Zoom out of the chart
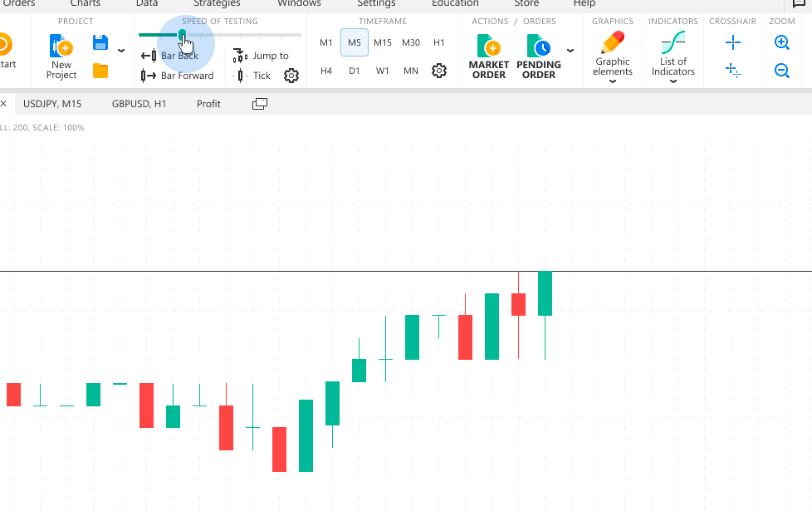The image size is (812, 516). click(781, 71)
